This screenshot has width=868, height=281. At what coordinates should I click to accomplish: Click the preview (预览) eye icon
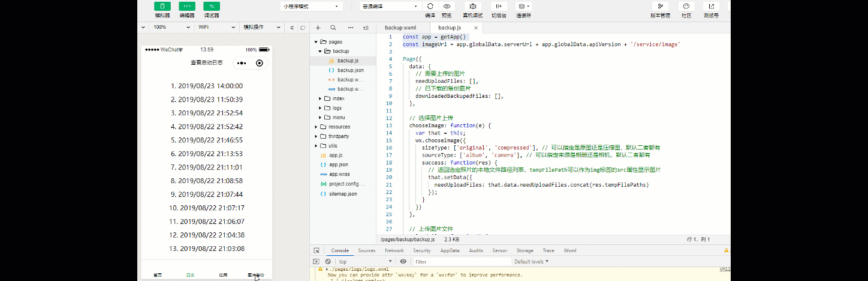pos(447,6)
